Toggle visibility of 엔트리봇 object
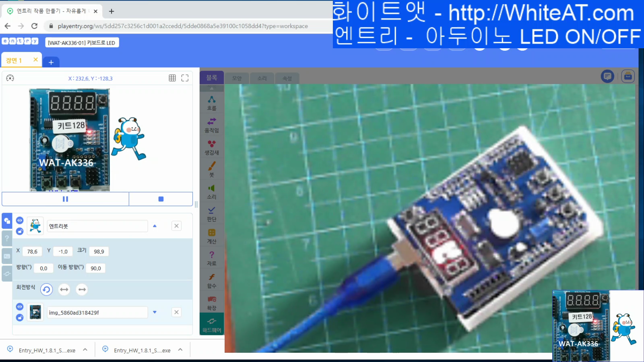This screenshot has height=362, width=644. click(19, 220)
